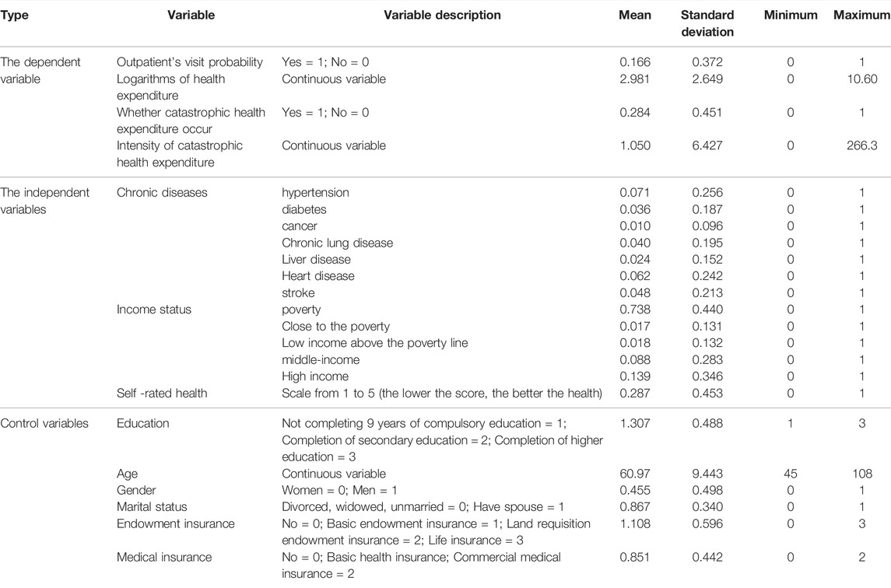Select the 'Maximum' column header
891x588 pixels.
[862, 16]
